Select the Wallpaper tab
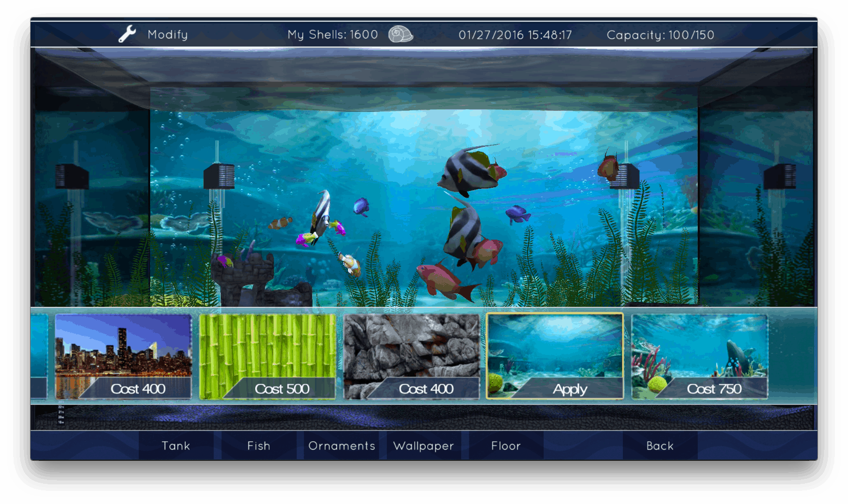The height and width of the screenshot is (504, 848). tap(423, 446)
